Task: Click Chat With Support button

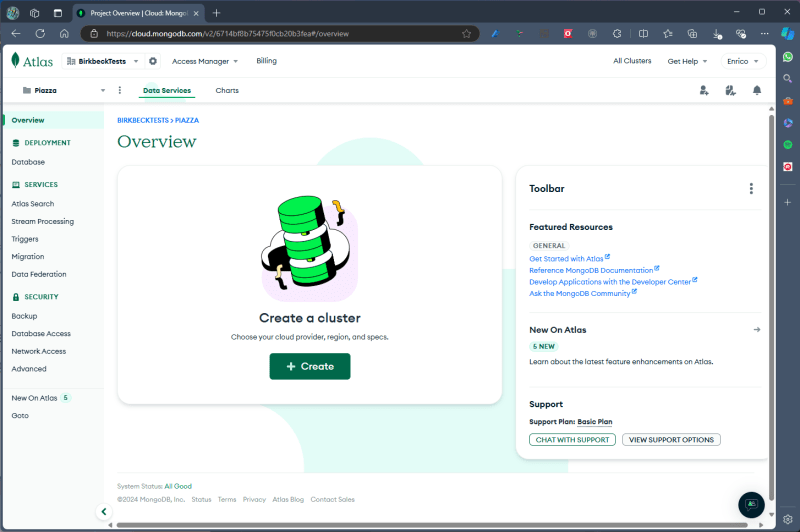Action: (572, 440)
